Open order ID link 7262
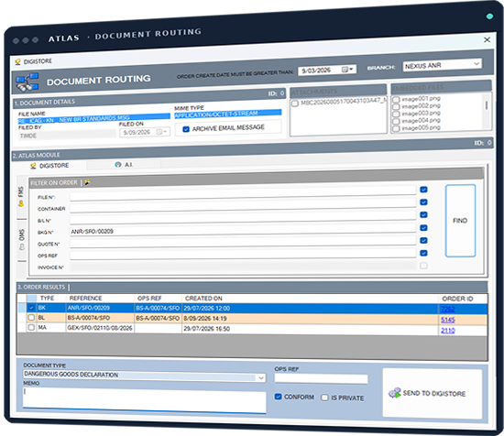The width and height of the screenshot is (504, 436). 447,310
